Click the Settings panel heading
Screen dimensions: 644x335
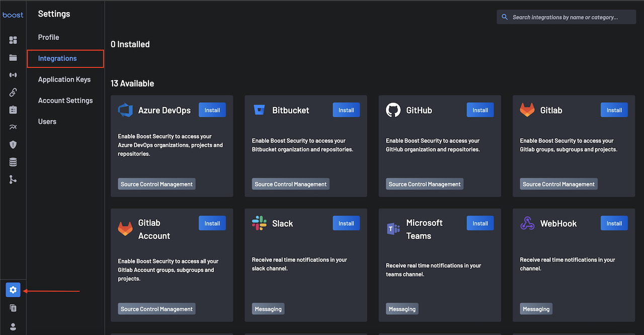tap(54, 14)
